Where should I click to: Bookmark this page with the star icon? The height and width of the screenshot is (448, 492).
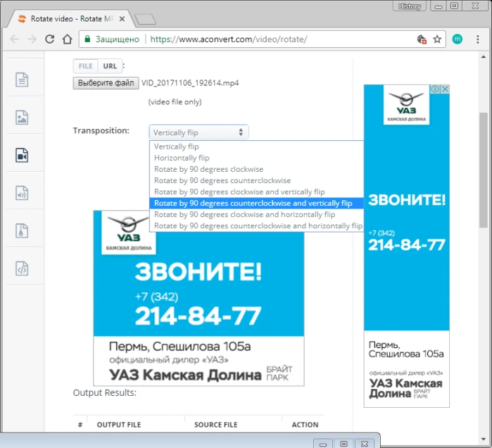point(437,39)
